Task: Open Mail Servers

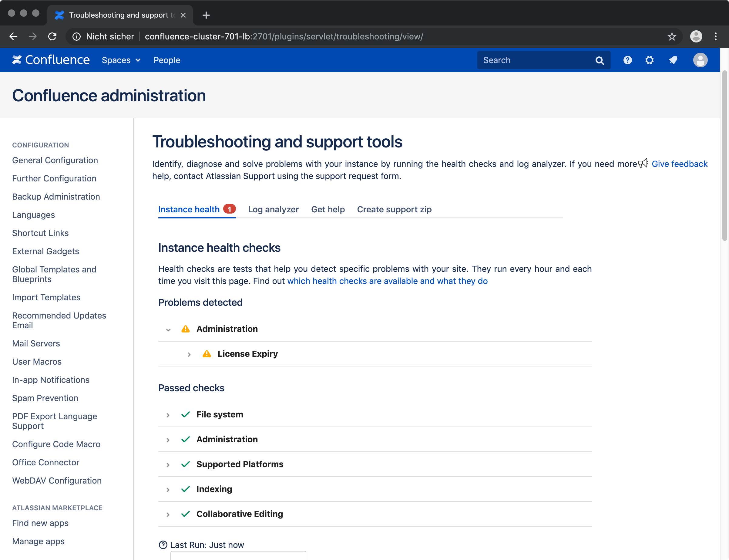Action: [36, 343]
